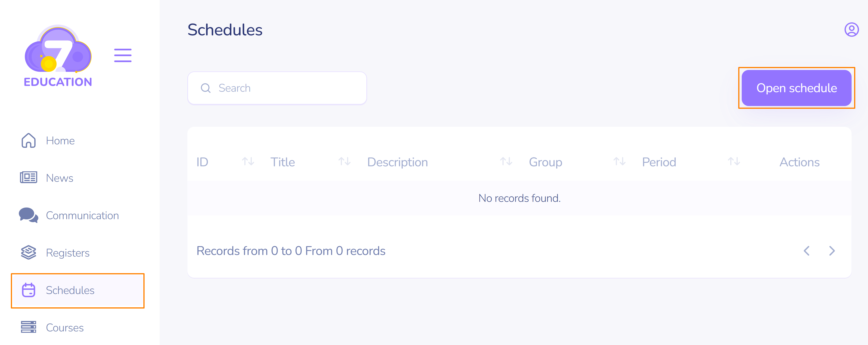
Task: Click the Communication chat bubbles icon
Action: (x=29, y=215)
